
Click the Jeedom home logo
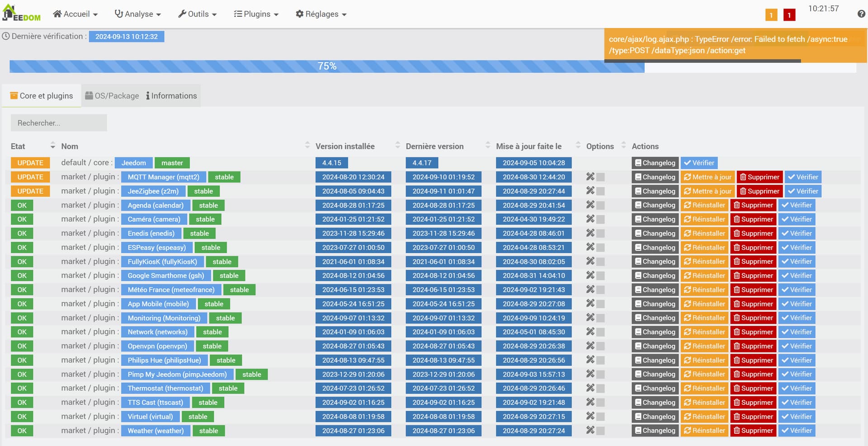point(21,14)
